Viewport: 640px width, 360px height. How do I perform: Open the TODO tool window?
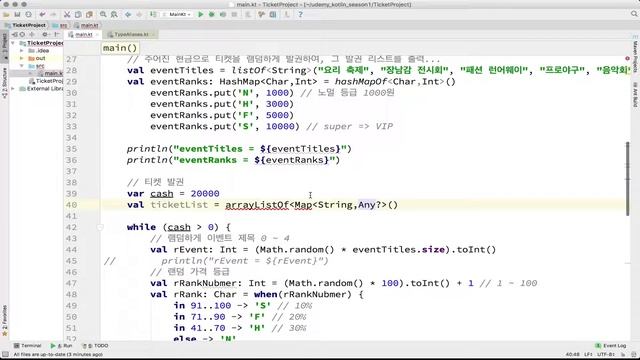95,346
